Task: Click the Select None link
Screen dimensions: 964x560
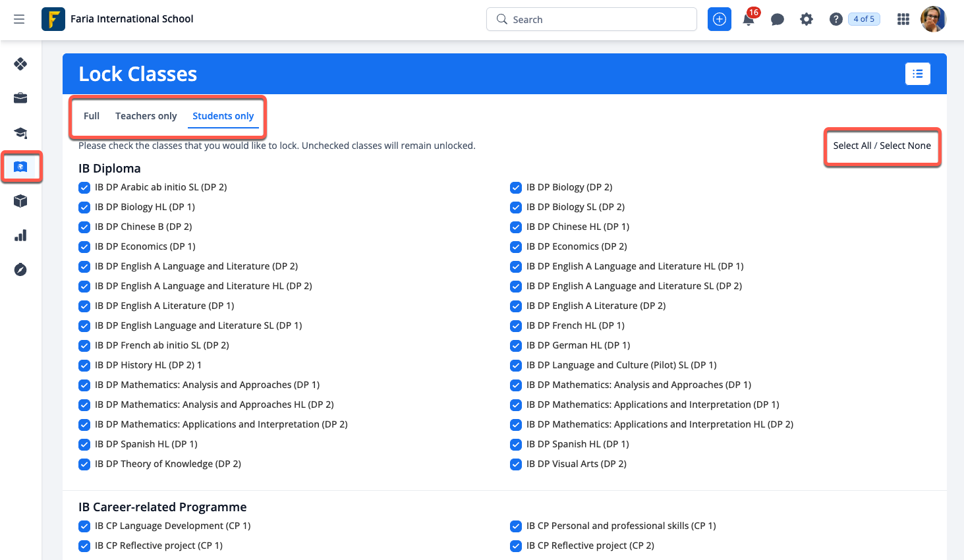Action: (905, 146)
